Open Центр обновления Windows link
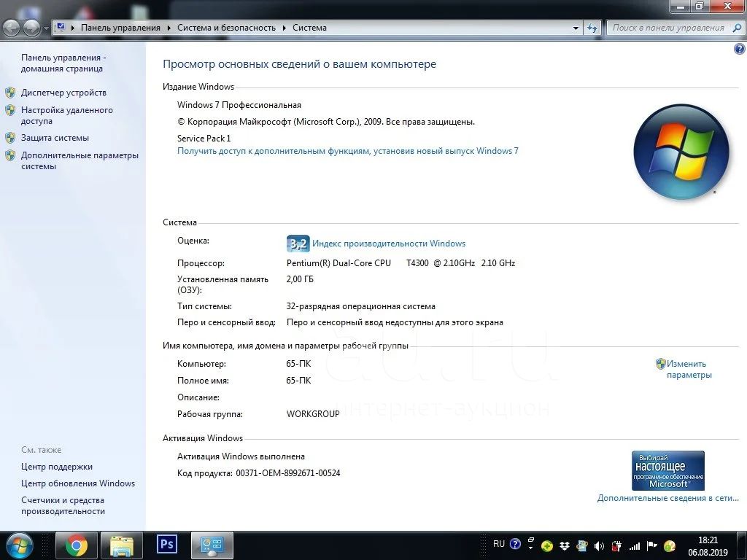The image size is (747, 560). [77, 483]
